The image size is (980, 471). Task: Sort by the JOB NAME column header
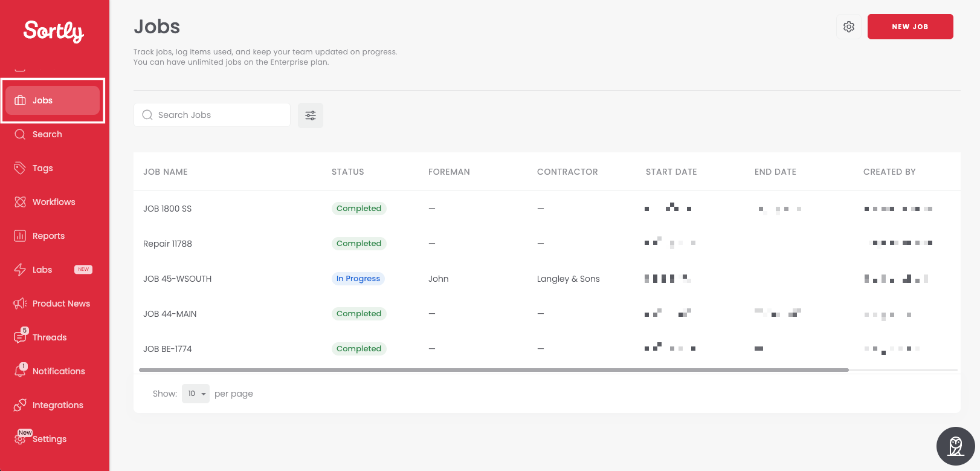[166, 172]
